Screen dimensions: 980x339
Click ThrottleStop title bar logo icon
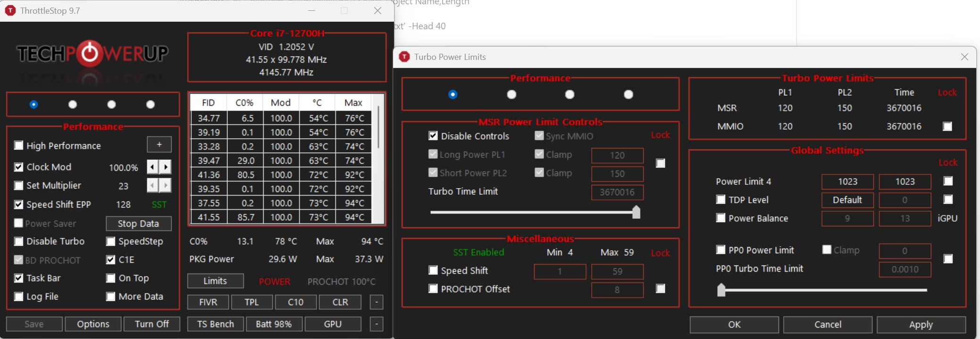click(x=10, y=10)
